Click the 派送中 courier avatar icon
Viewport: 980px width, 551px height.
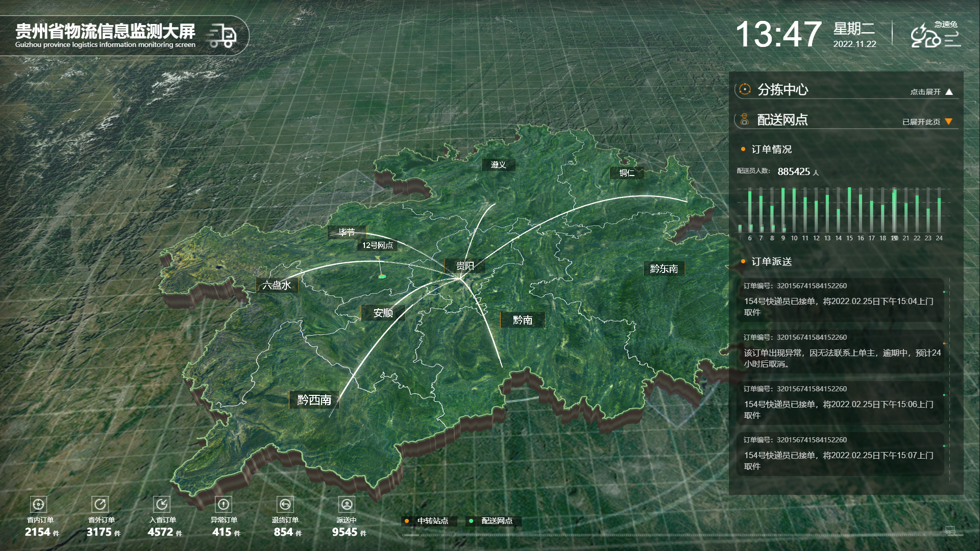pyautogui.click(x=347, y=505)
